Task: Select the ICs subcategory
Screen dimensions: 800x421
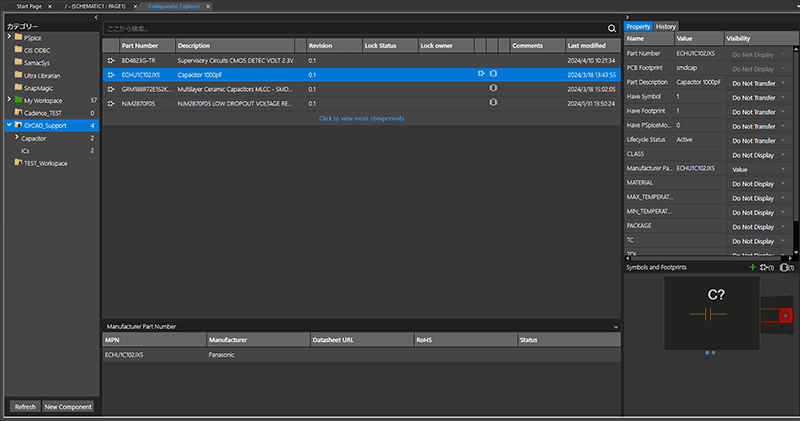Action: pos(25,151)
